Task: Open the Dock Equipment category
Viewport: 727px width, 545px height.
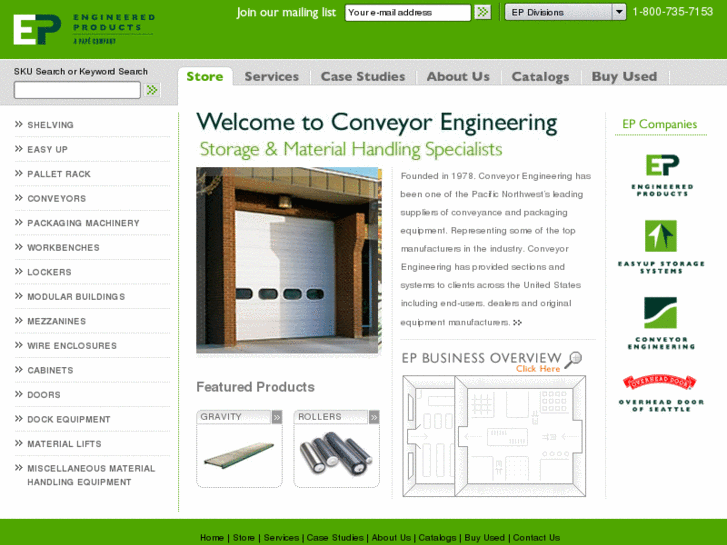Action: point(69,419)
